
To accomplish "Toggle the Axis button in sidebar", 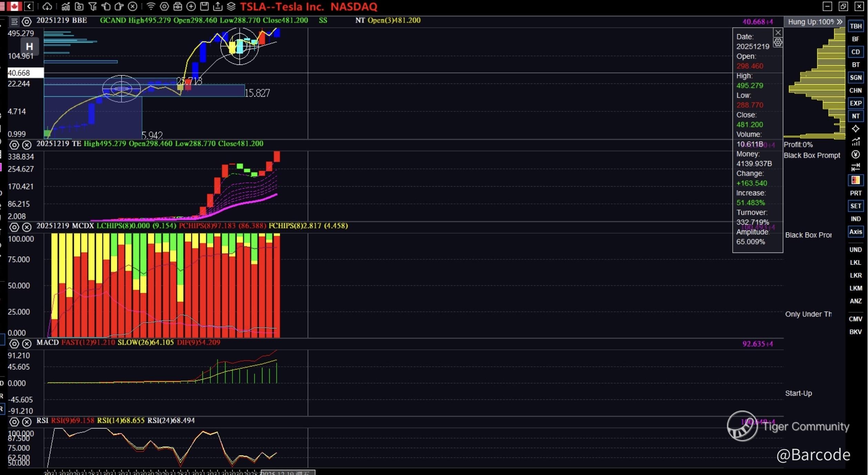I will pyautogui.click(x=855, y=232).
